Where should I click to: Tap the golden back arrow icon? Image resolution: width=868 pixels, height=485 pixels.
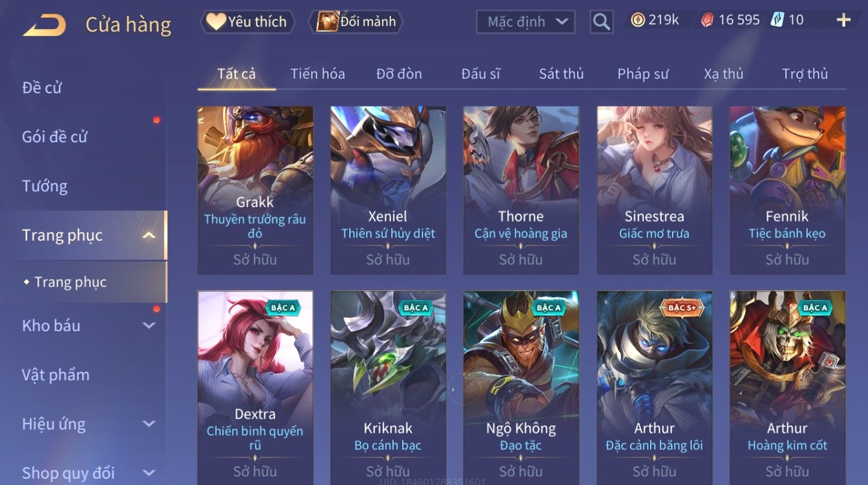44,25
